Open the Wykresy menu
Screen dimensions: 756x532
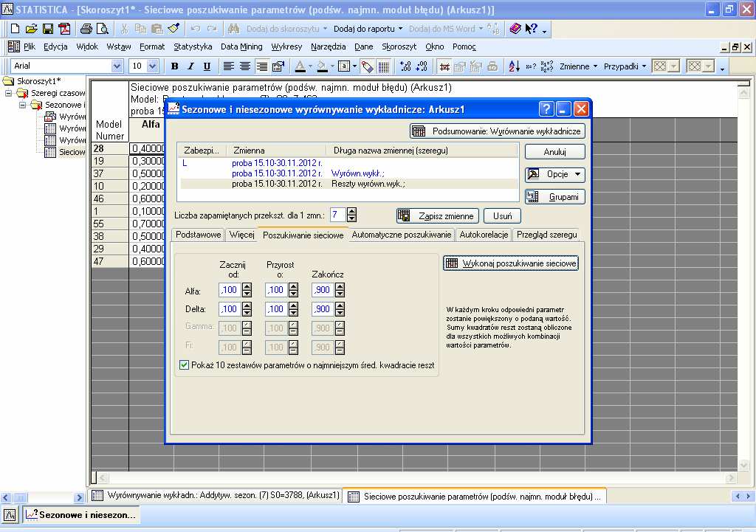pyautogui.click(x=286, y=46)
